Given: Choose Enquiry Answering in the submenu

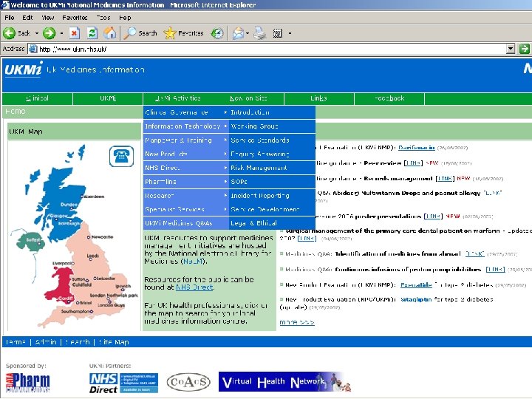Looking at the screenshot, I should pyautogui.click(x=272, y=154).
